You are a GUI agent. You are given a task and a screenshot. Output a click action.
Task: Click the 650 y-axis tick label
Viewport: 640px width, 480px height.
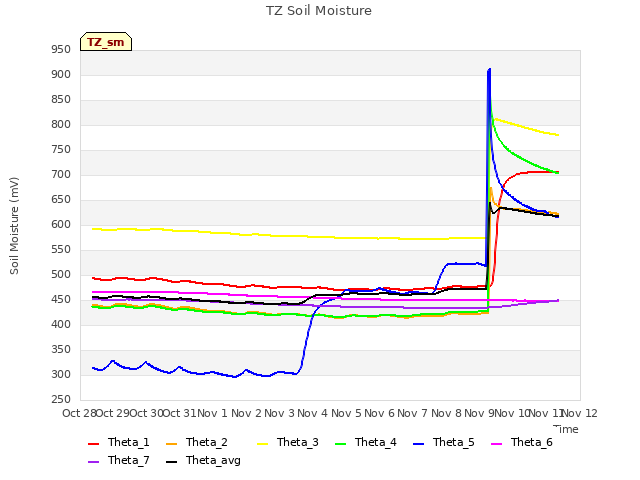(61, 200)
